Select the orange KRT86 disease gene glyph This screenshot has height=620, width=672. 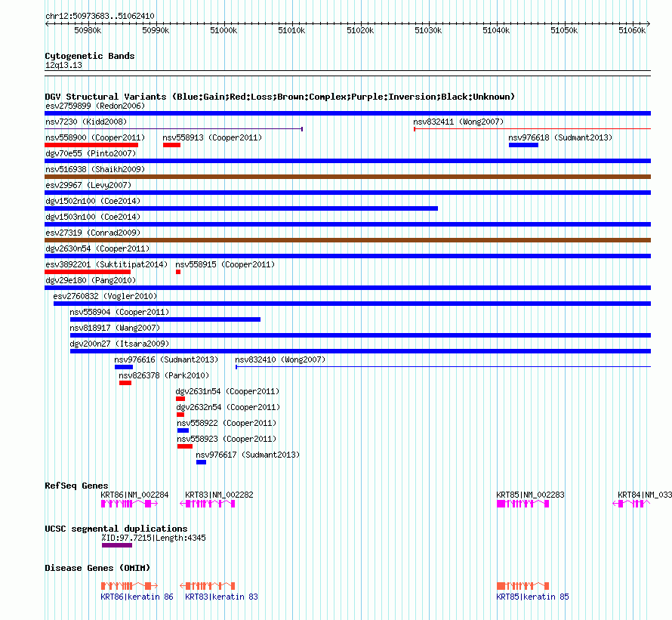tap(129, 586)
